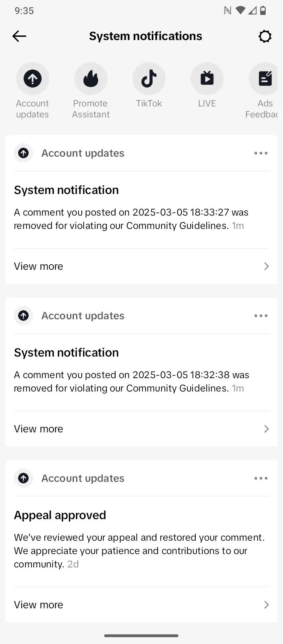Tap the Promote Assistant label

pyautogui.click(x=91, y=109)
